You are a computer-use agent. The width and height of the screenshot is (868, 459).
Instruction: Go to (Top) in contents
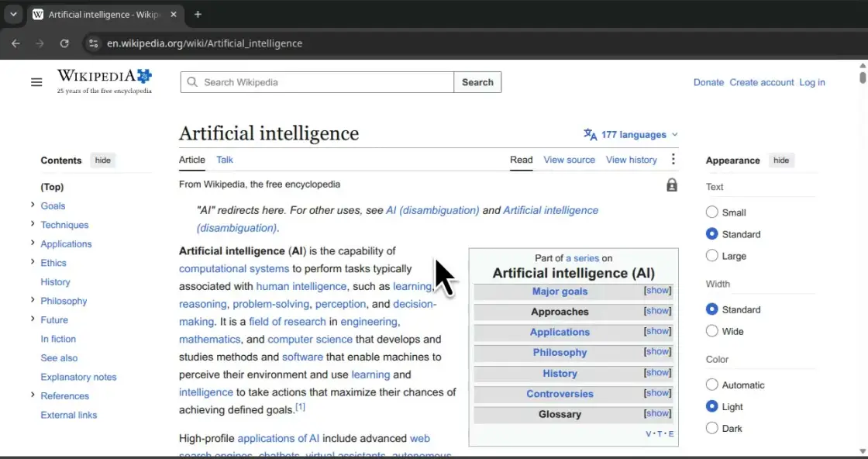click(52, 187)
